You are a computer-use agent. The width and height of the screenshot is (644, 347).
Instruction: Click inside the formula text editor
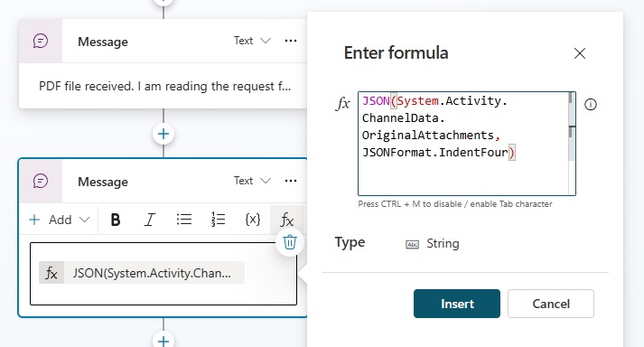(x=463, y=144)
